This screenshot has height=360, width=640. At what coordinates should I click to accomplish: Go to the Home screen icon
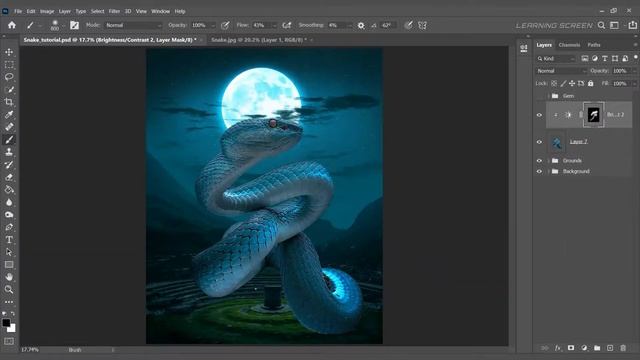click(12, 25)
